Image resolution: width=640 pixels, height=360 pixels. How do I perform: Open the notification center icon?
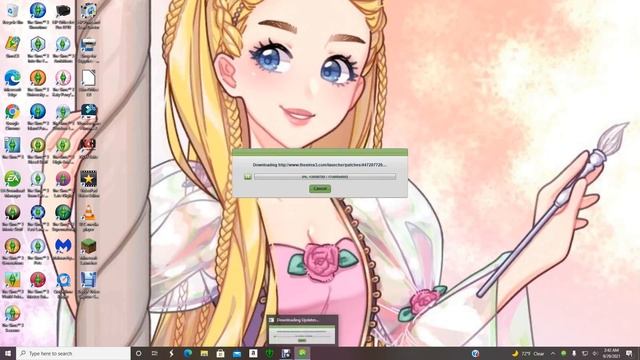coord(629,353)
